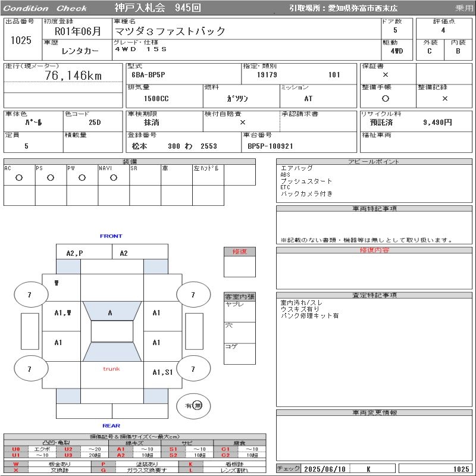476x476 pixels.
Task: Click the rear-right tire circle showing 7
Action: point(193,369)
